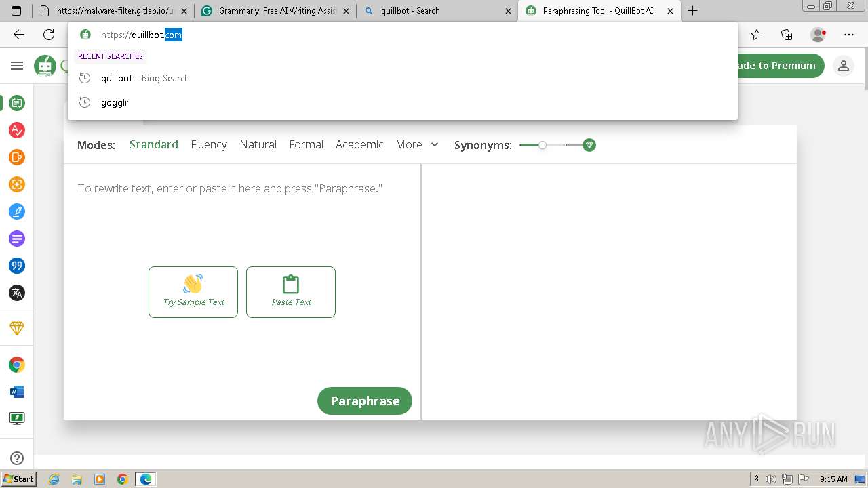
Task: Select the Standard paraphrase mode
Action: tap(154, 144)
